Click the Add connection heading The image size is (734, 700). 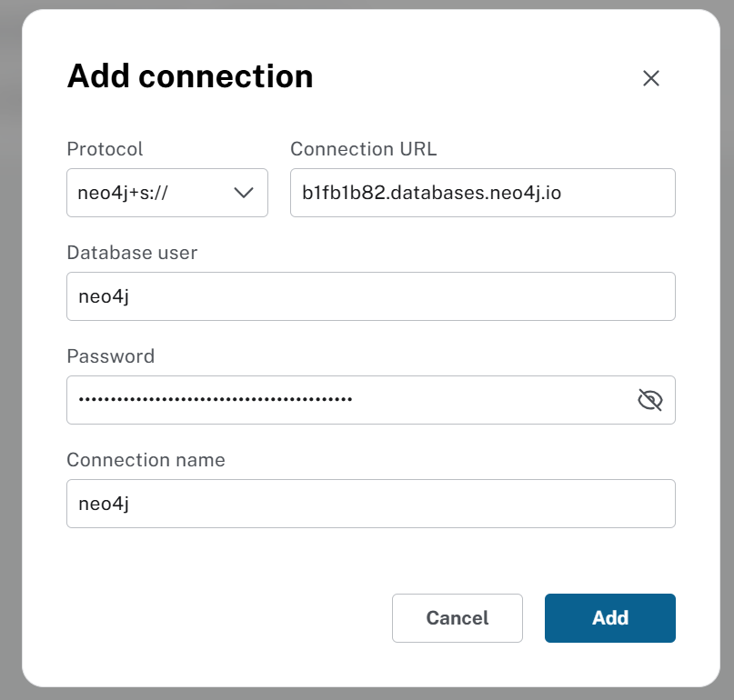click(x=190, y=76)
